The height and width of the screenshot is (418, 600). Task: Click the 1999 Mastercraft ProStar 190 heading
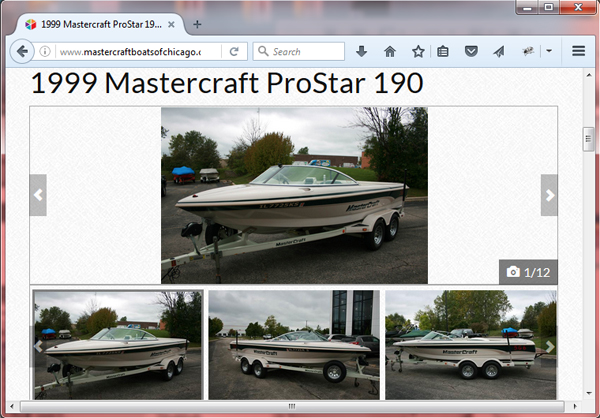(x=227, y=83)
